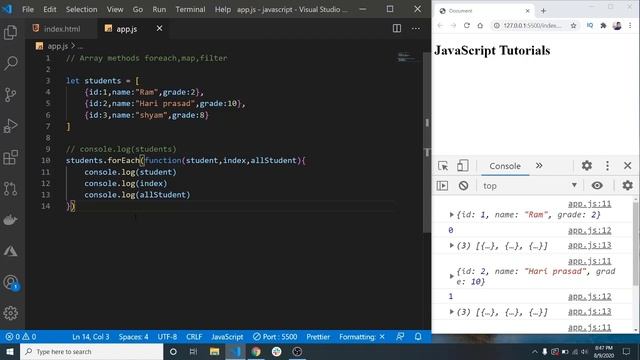This screenshot has height=360, width=640.
Task: Bookmark this page with the star icon
Action: click(x=573, y=25)
